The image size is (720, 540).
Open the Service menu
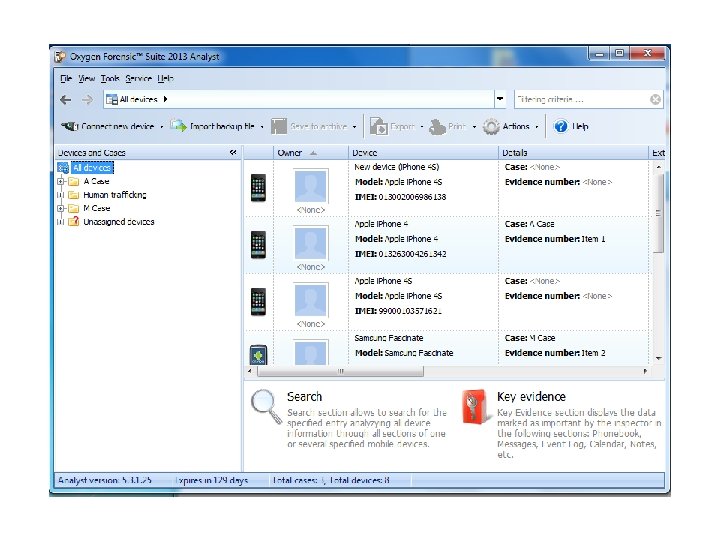pos(139,79)
